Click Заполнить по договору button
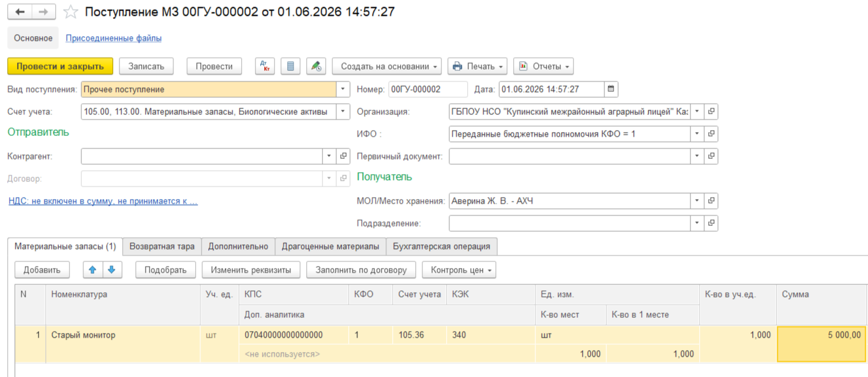This screenshot has width=868, height=377. point(361,269)
